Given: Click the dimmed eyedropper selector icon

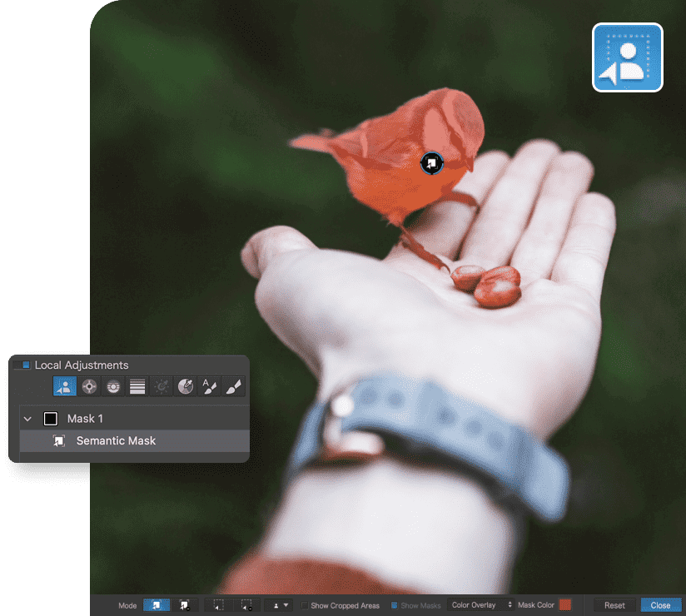Looking at the screenshot, I should pos(162,386).
